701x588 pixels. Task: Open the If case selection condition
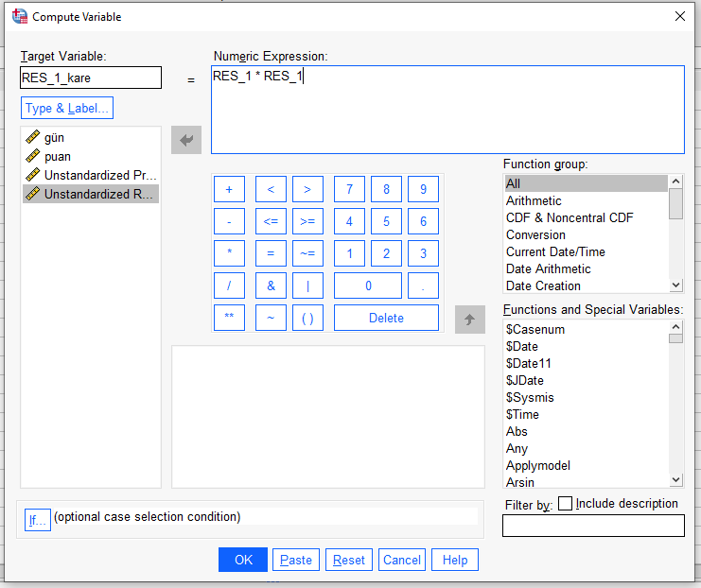(x=37, y=518)
